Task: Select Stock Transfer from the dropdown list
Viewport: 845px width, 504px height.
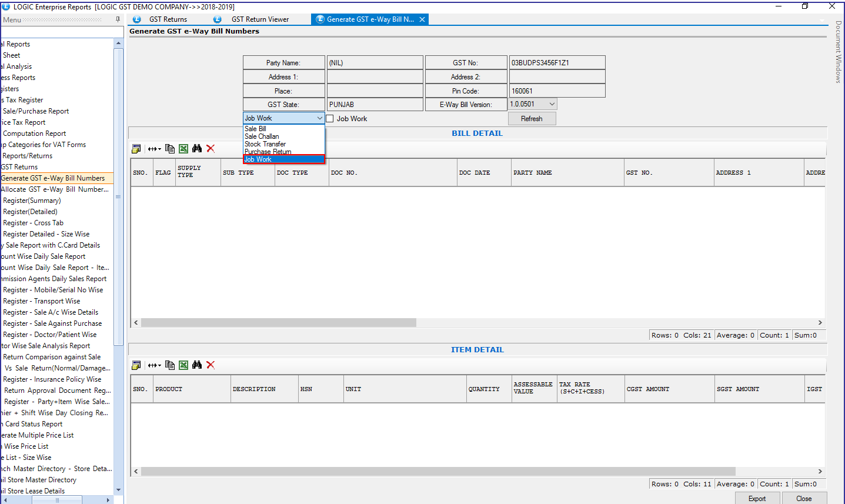Action: click(284, 144)
